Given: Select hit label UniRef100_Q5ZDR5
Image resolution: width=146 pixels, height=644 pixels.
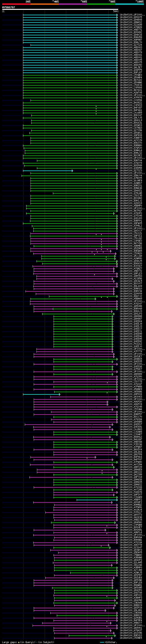Looking at the screenshot, I should pyautogui.click(x=131, y=248).
